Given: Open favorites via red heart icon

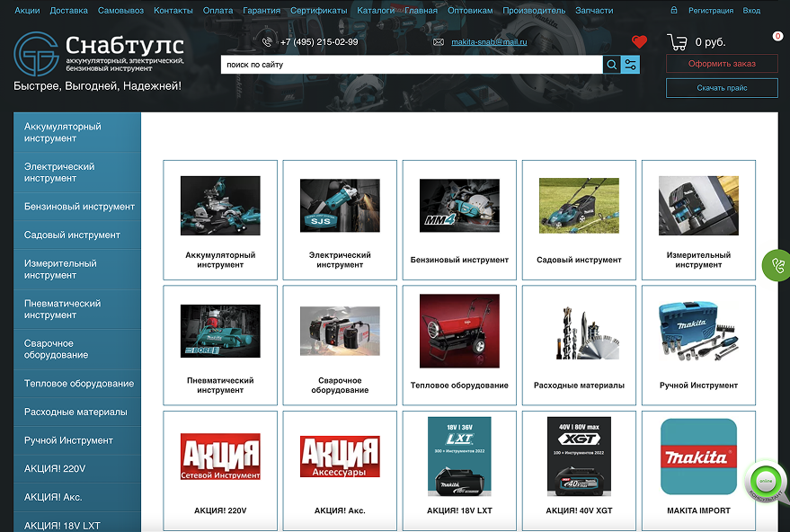Looking at the screenshot, I should coord(639,42).
